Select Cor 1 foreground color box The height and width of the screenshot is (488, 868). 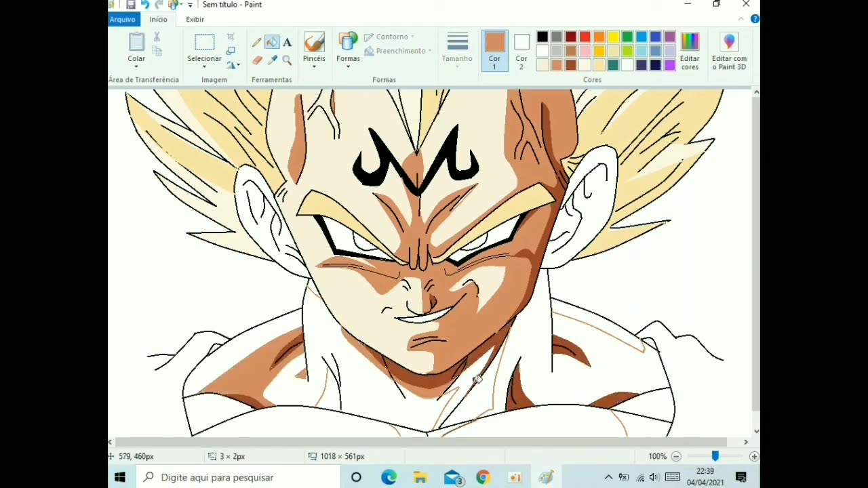494,51
